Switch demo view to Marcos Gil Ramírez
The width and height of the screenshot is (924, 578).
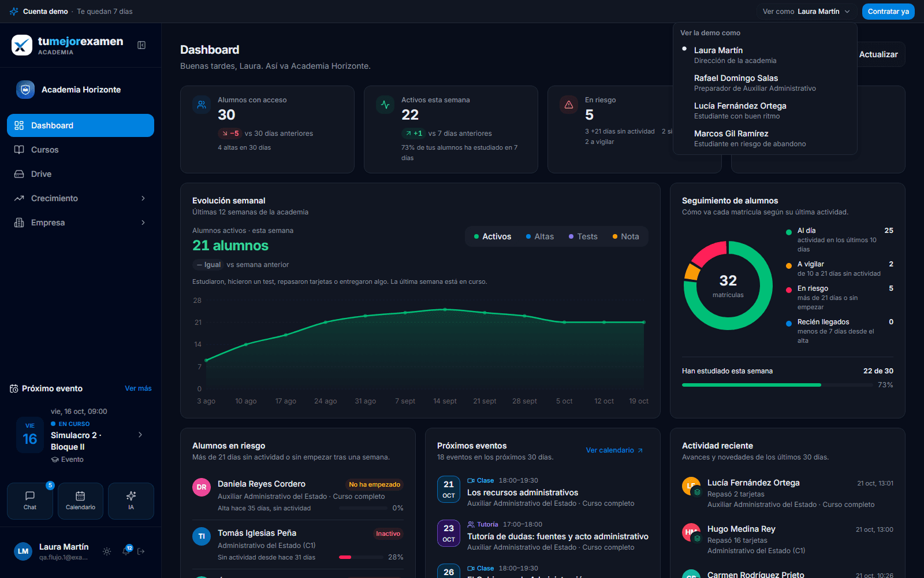pyautogui.click(x=765, y=138)
